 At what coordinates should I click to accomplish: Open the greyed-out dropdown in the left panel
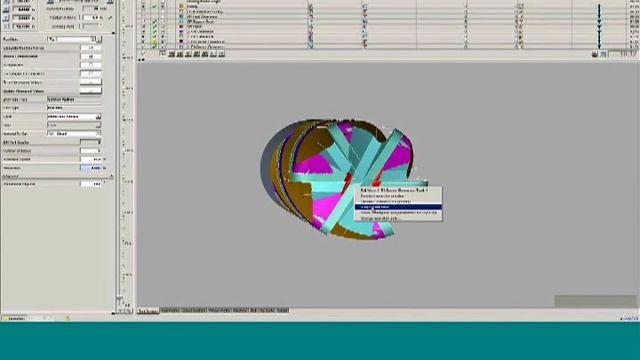click(74, 125)
